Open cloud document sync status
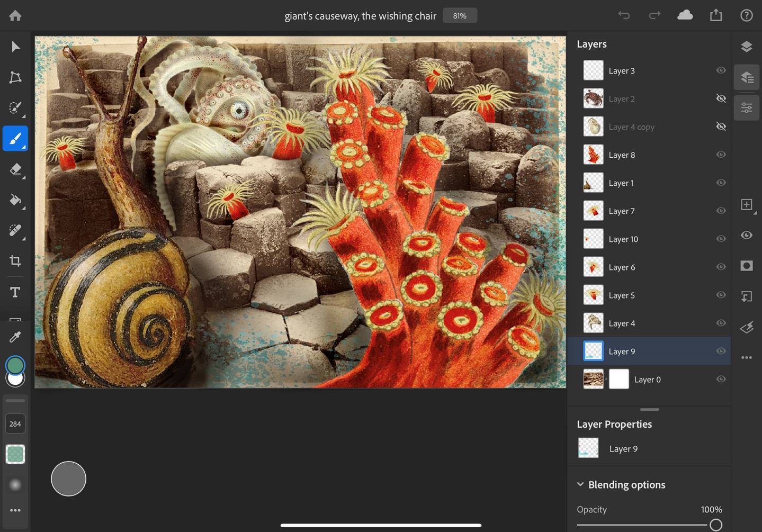The width and height of the screenshot is (762, 532). point(685,15)
